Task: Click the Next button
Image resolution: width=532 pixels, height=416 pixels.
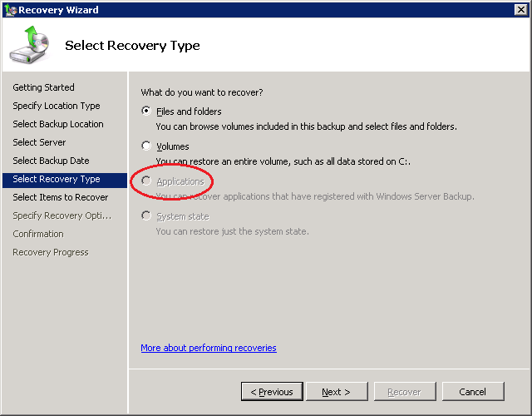Action: 336,391
